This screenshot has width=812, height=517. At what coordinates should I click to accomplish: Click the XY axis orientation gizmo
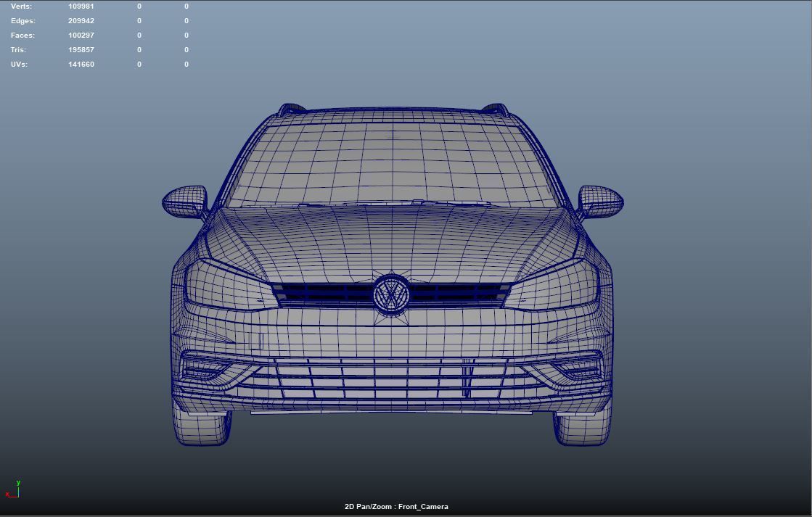click(x=13, y=490)
